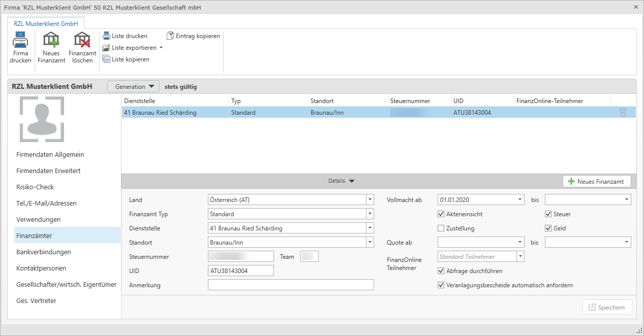Uncheck Veranlagungsbescheide automatisch anfordern
The width and height of the screenshot is (644, 336).
pos(441,285)
